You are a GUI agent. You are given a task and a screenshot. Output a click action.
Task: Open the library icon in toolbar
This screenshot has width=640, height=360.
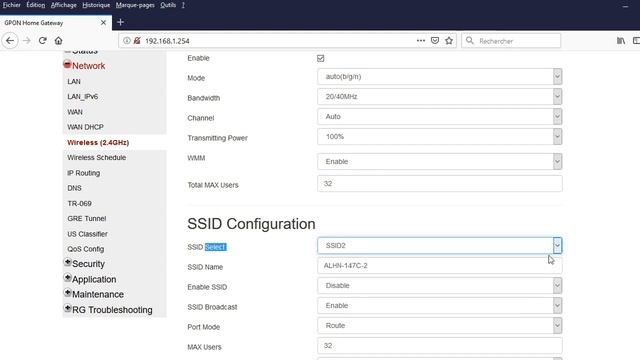pos(621,41)
